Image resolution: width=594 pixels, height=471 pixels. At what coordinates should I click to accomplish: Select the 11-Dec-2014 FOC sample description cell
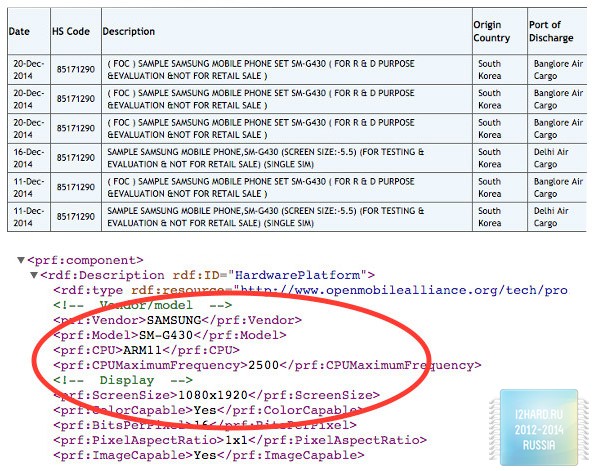click(287, 188)
